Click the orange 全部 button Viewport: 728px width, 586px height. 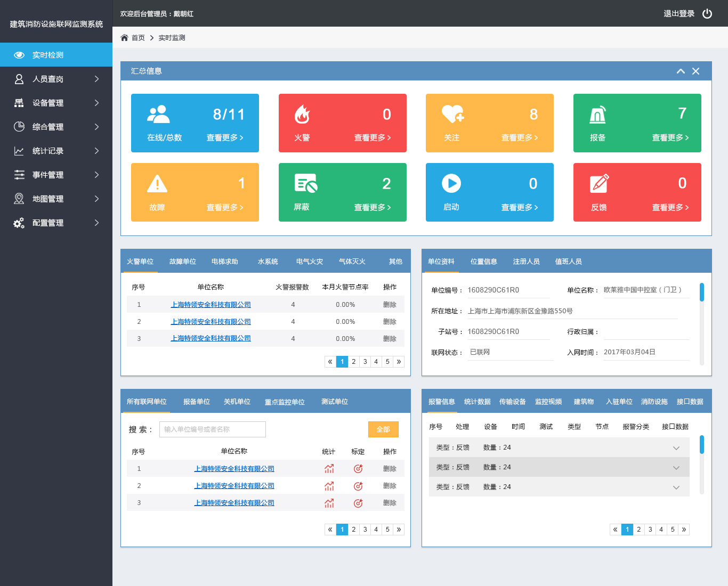383,429
